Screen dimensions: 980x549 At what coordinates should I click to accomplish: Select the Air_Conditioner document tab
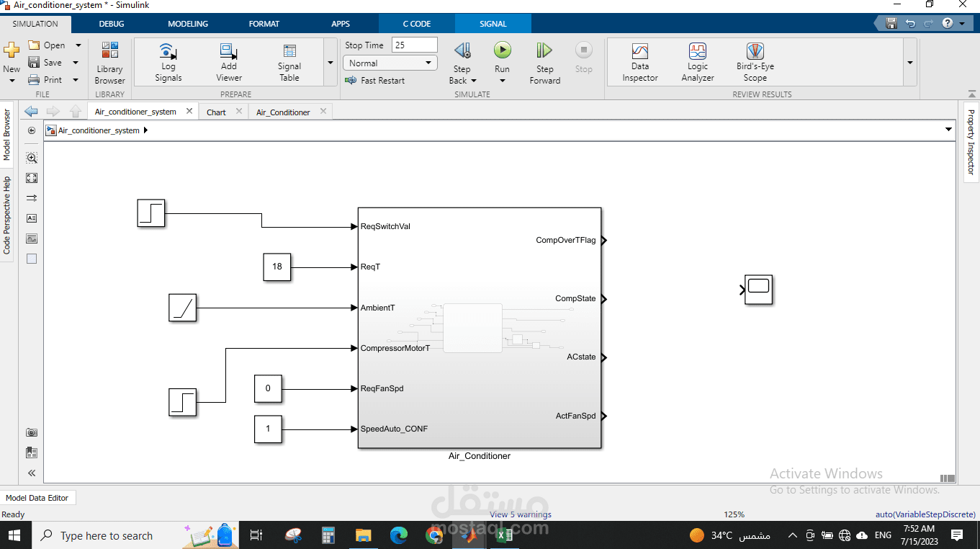[283, 112]
